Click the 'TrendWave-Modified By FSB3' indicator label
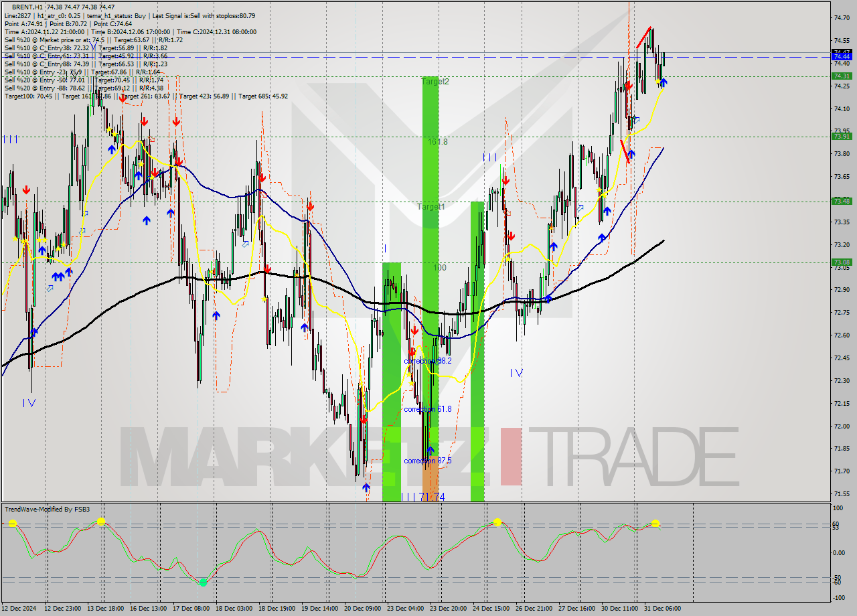This screenshot has height=616, width=857. pos(47,510)
